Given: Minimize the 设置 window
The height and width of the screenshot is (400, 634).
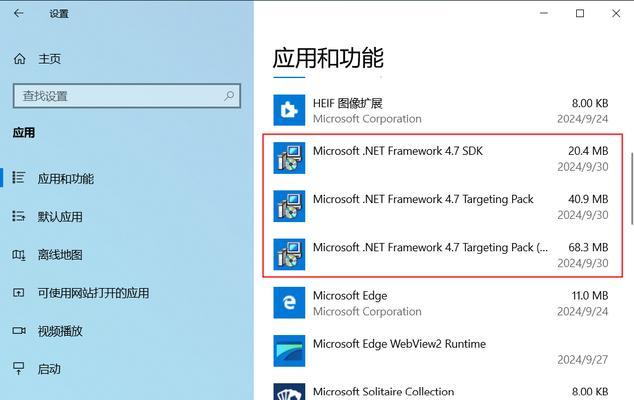Looking at the screenshot, I should click(544, 13).
